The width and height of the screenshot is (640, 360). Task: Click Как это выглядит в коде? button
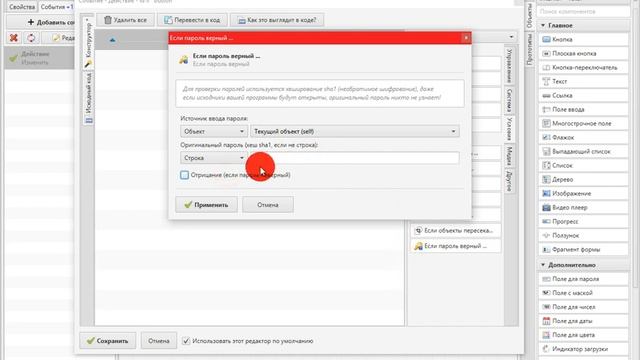pyautogui.click(x=277, y=20)
